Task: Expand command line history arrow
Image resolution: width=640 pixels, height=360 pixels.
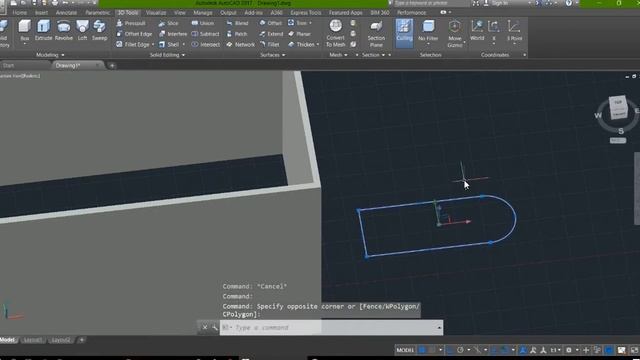Action: click(x=439, y=328)
